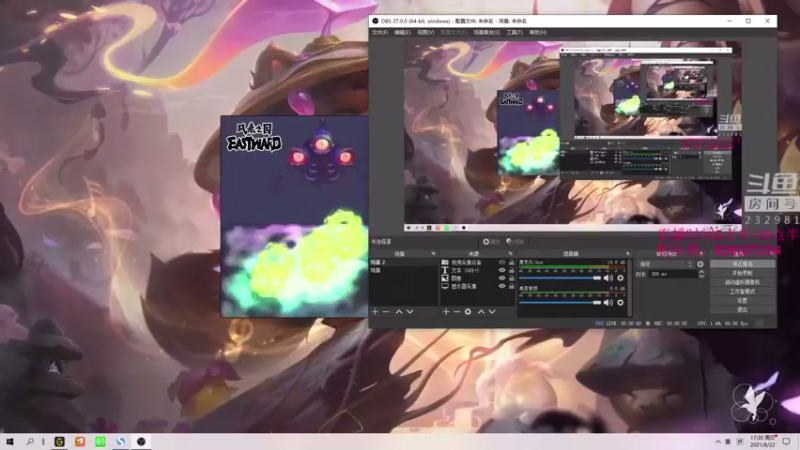The height and width of the screenshot is (450, 800).
Task: Open the 滤镜 filters button above the panels
Action: tap(515, 242)
